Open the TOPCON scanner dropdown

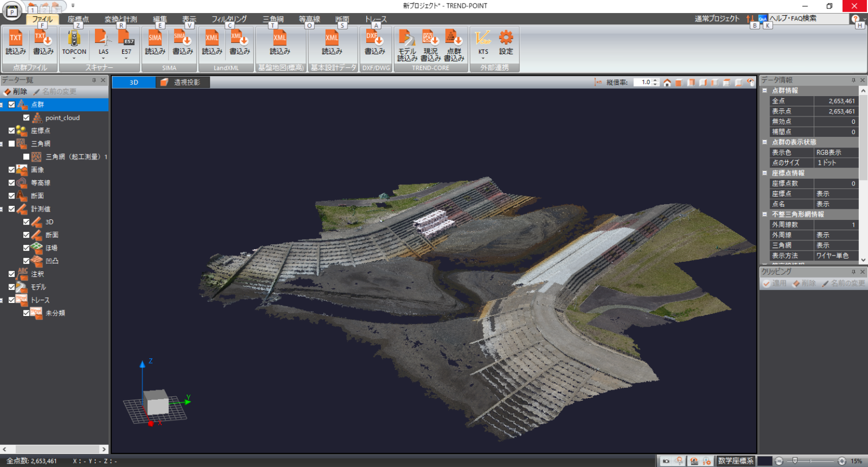pyautogui.click(x=74, y=58)
